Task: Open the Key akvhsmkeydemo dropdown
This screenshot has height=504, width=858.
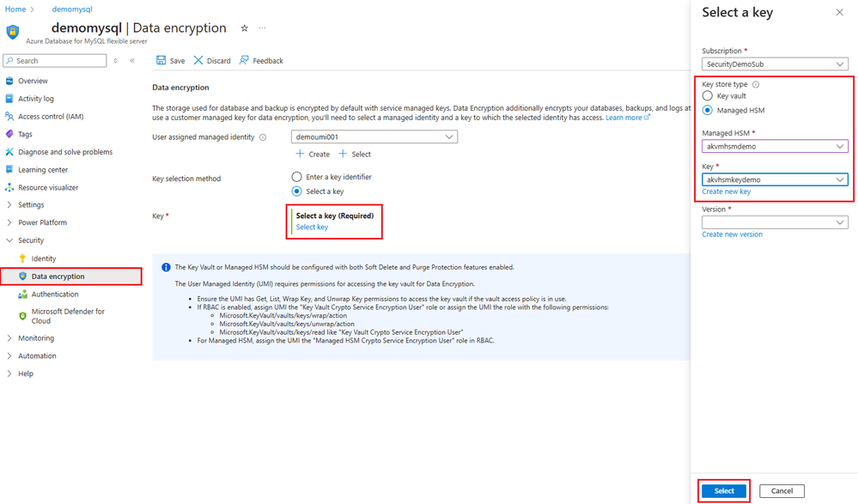Action: [x=775, y=179]
